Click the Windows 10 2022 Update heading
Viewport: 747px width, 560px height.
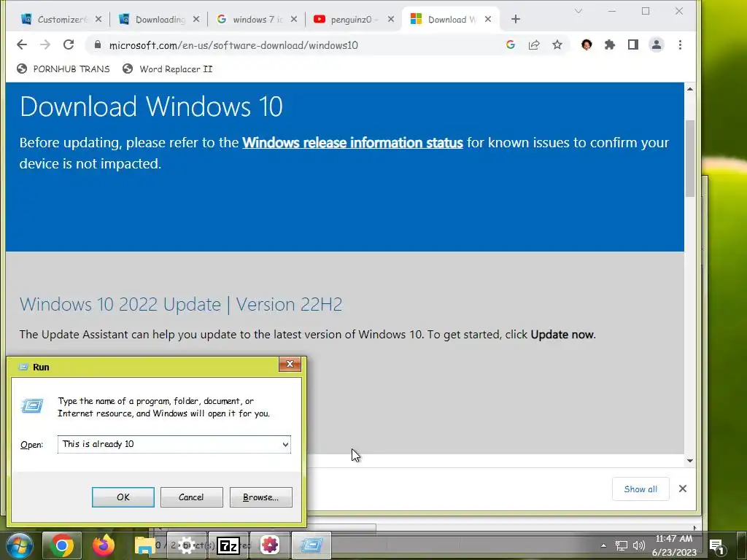181,304
